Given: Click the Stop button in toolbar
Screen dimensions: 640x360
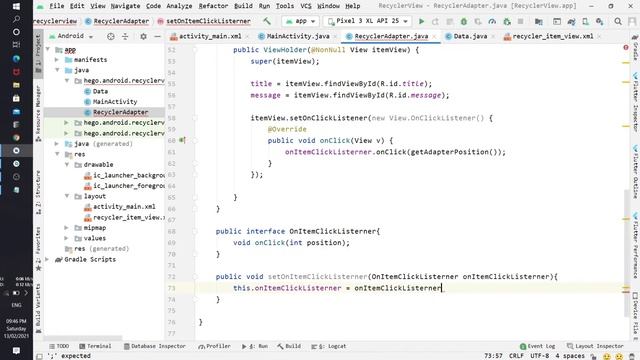Looking at the screenshot, I should coord(520,21).
